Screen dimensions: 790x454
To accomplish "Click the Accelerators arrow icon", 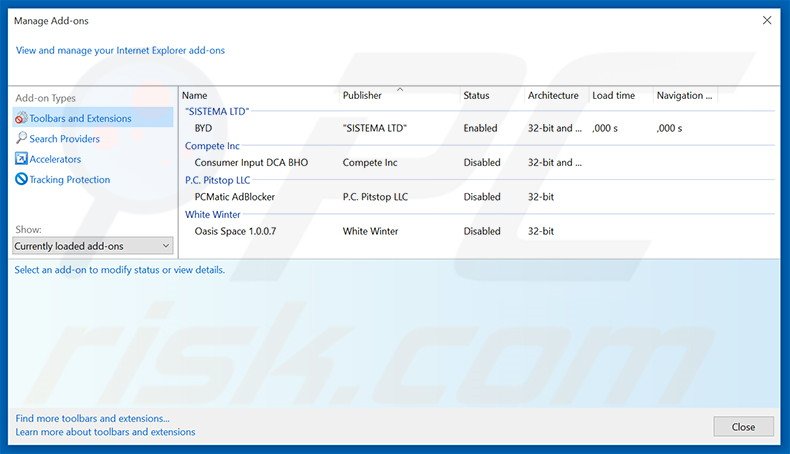I will (21, 159).
